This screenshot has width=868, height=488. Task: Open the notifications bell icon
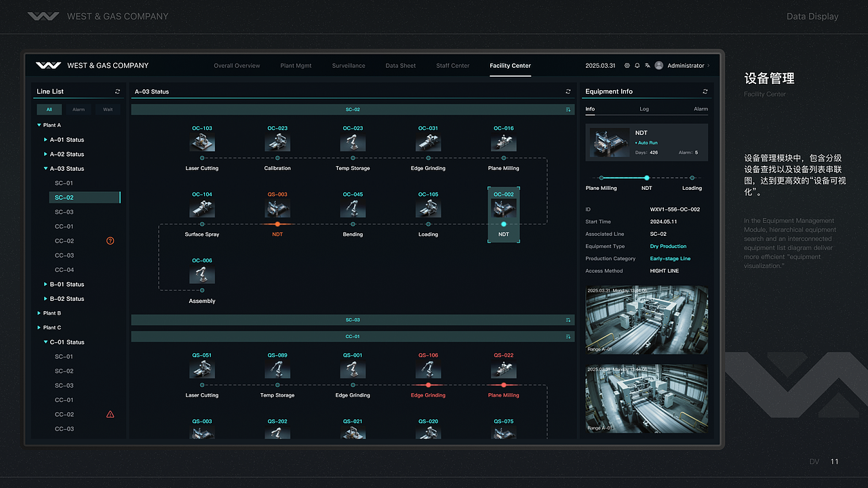pyautogui.click(x=637, y=66)
